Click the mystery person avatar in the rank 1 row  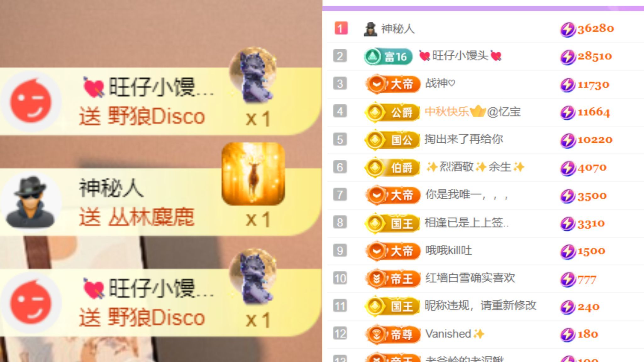point(370,29)
